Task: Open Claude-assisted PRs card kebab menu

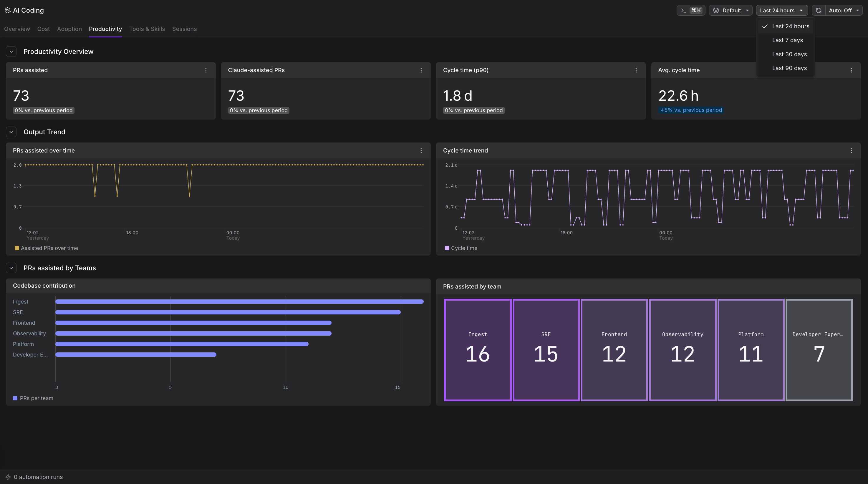Action: [421, 70]
